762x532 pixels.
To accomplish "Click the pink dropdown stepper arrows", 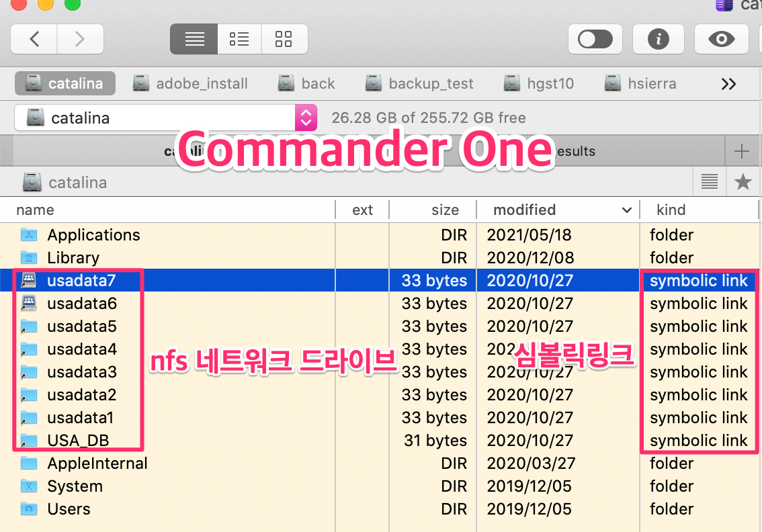I will [306, 118].
